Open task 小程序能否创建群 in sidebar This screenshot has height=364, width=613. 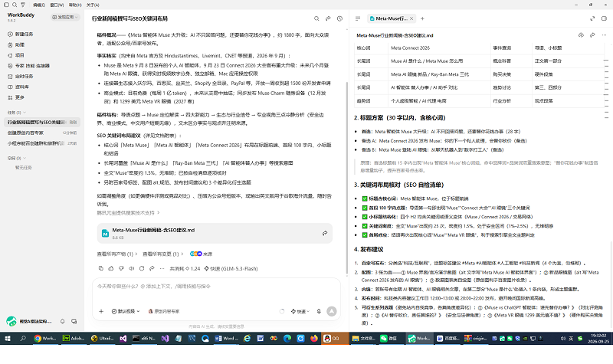(x=42, y=143)
